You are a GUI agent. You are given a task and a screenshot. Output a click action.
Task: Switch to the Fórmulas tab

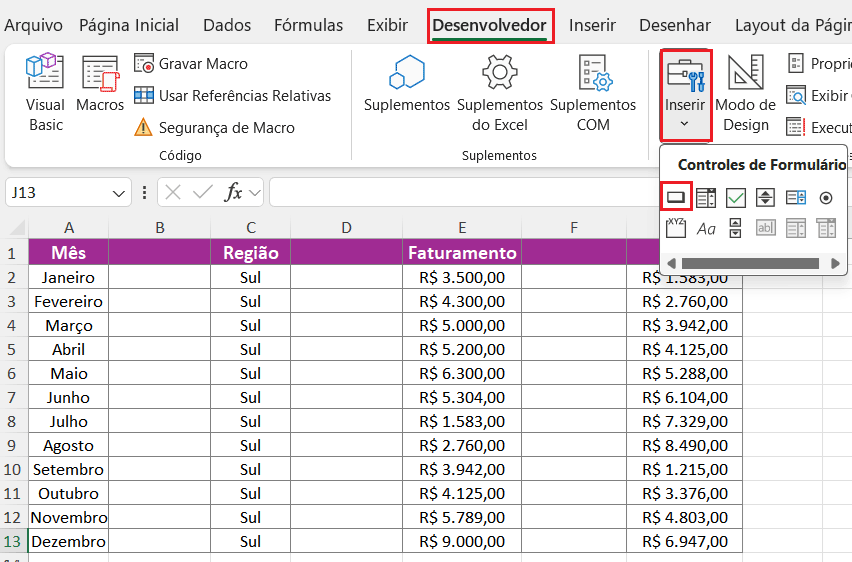pyautogui.click(x=308, y=26)
